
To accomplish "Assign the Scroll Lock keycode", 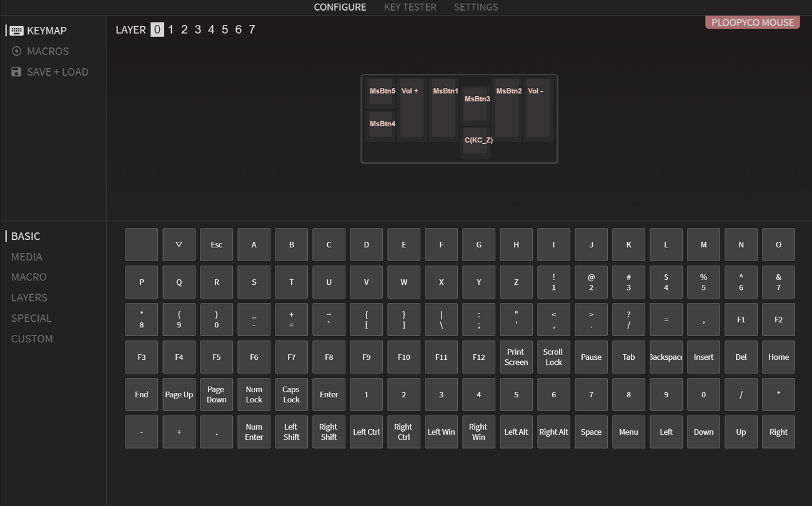I will pos(553,357).
